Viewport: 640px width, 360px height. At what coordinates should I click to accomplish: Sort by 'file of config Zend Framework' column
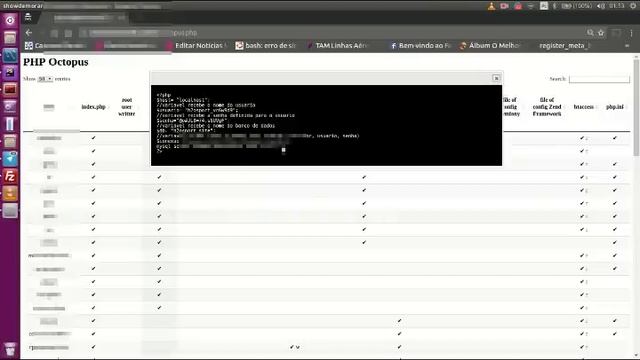(x=547, y=107)
